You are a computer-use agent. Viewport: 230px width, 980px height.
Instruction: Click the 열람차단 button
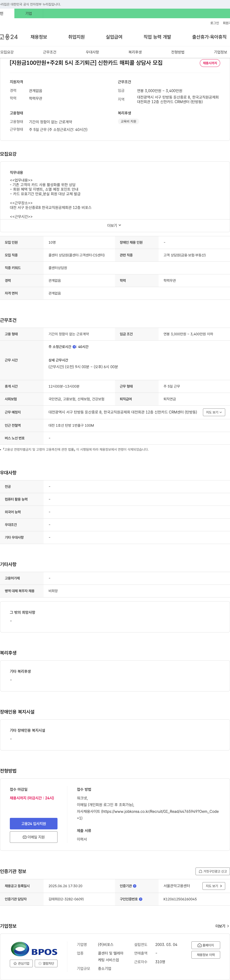click(x=46, y=964)
